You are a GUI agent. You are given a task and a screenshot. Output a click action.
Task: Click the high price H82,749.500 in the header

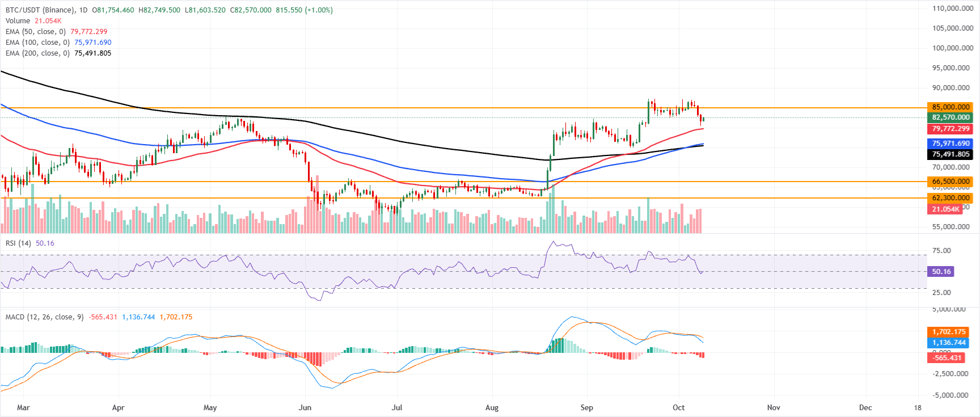(x=159, y=10)
